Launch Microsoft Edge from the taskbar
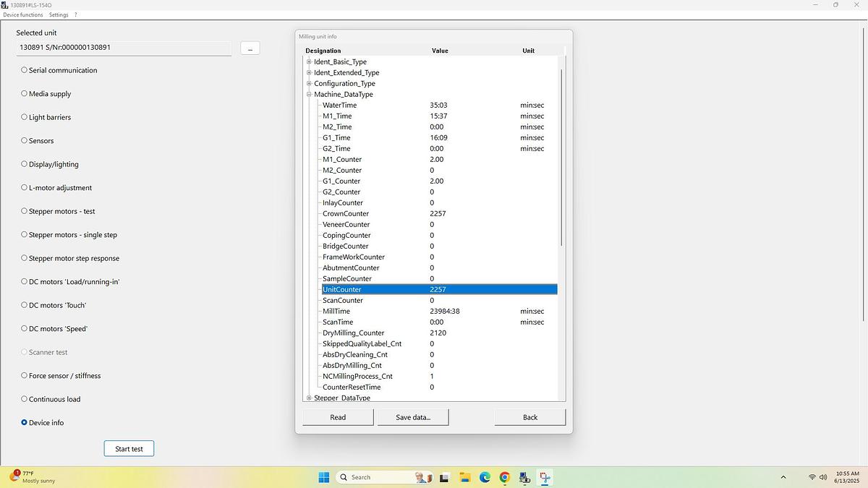This screenshot has width=868, height=488. click(485, 477)
